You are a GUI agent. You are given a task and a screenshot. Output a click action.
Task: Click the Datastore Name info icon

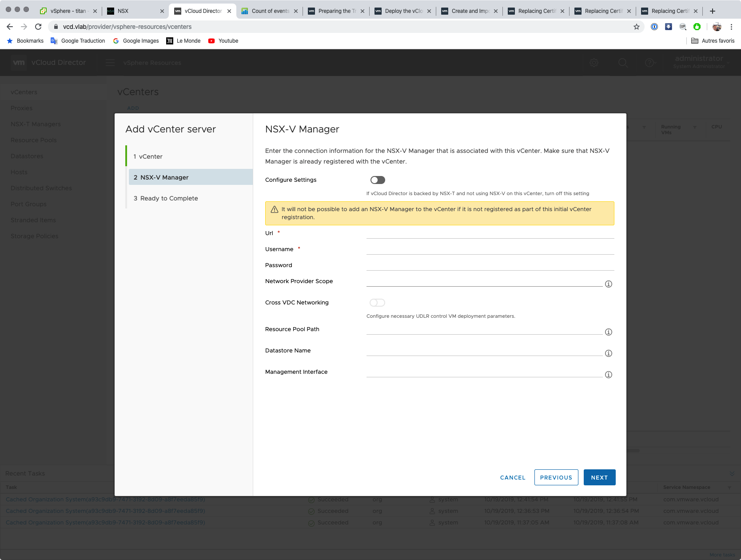coord(609,353)
